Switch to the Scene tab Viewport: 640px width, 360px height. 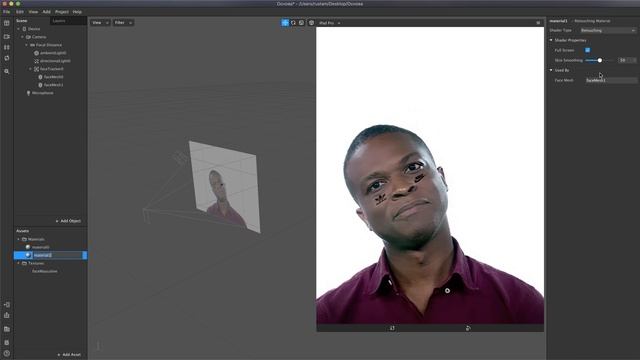pos(22,21)
